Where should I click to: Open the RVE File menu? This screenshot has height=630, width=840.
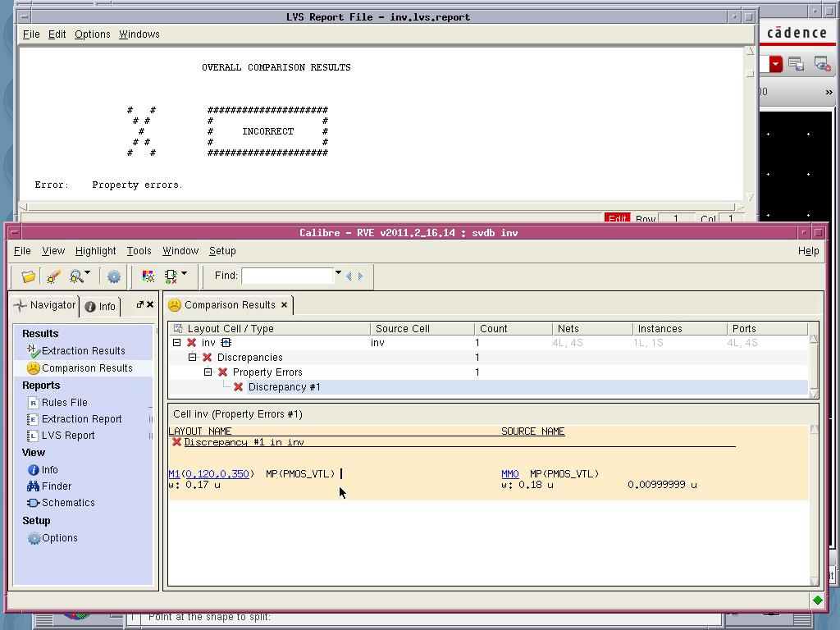pos(22,251)
